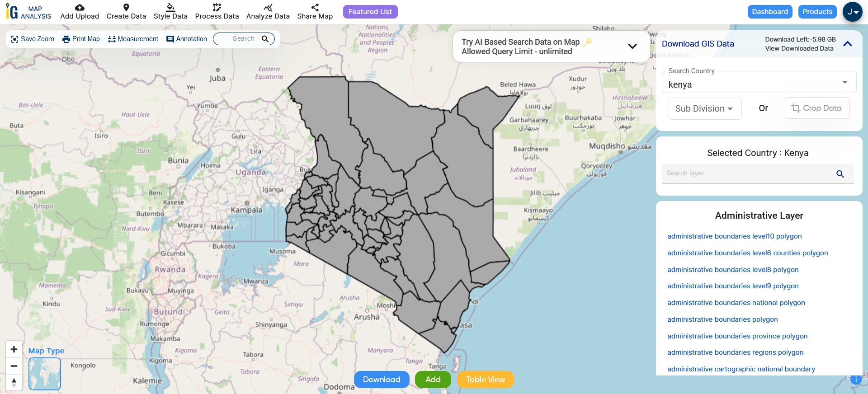Viewport: 868px width, 394px height.
Task: Open the Style Data menu
Action: coord(170,12)
